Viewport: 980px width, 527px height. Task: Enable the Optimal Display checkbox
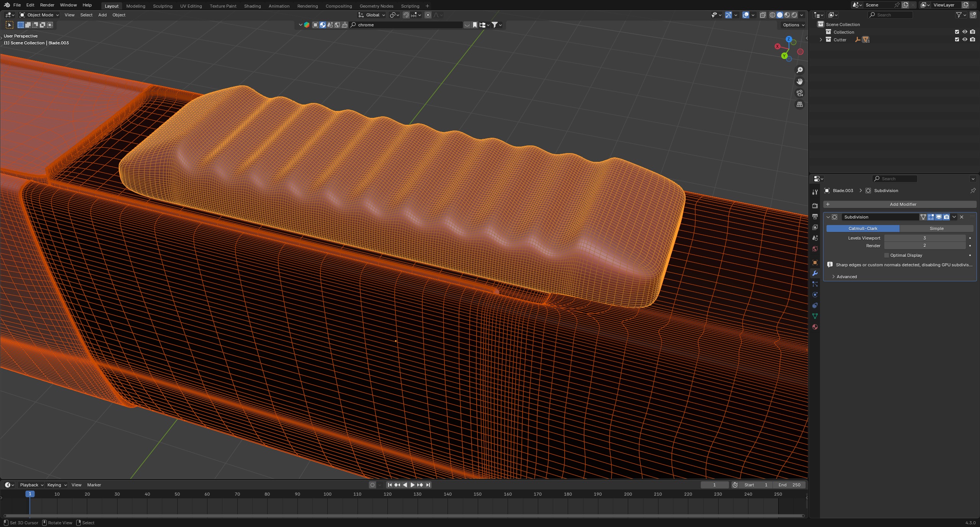(x=887, y=255)
